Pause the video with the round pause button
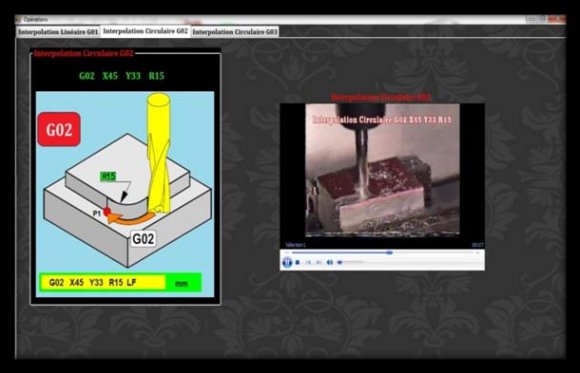The width and height of the screenshot is (580, 373). click(287, 262)
